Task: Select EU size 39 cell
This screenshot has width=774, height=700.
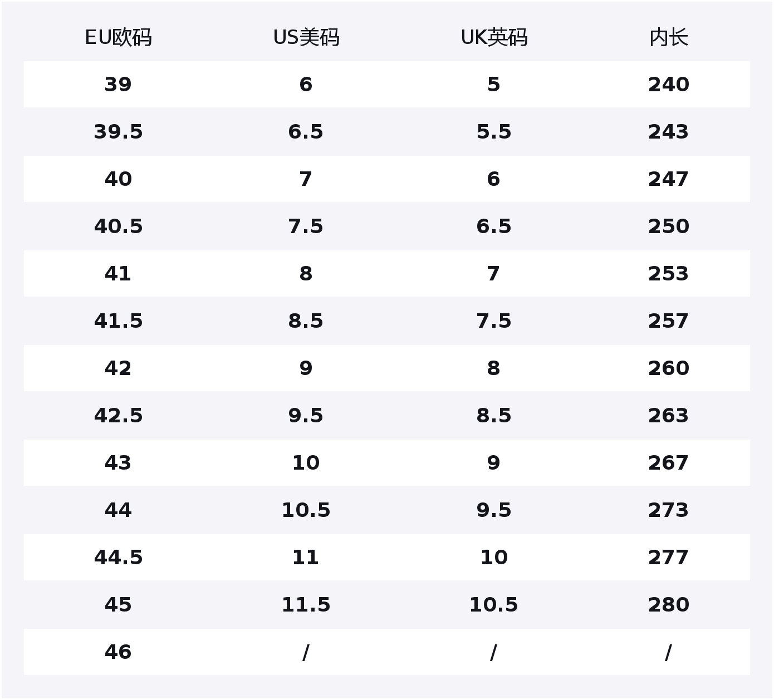Action: point(118,85)
